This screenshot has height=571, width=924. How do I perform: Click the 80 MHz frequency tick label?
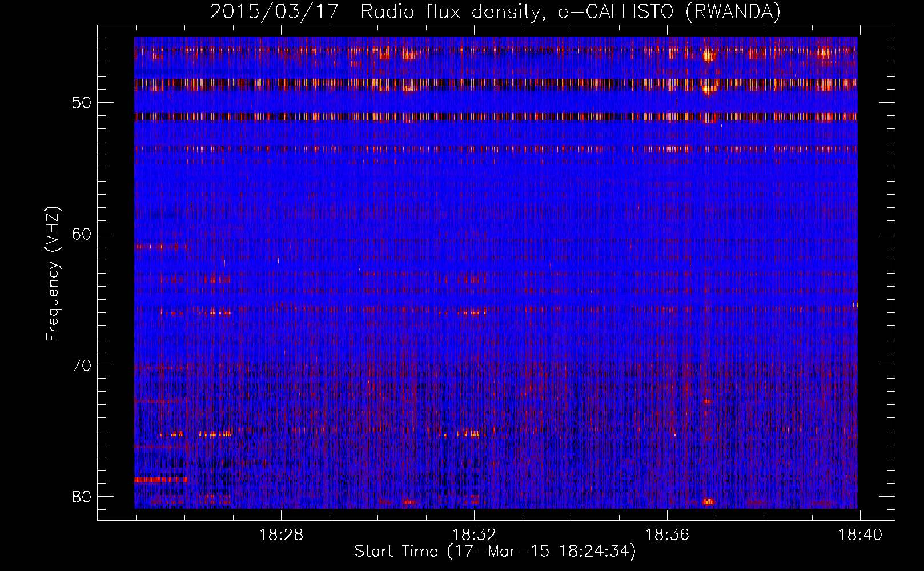(82, 497)
